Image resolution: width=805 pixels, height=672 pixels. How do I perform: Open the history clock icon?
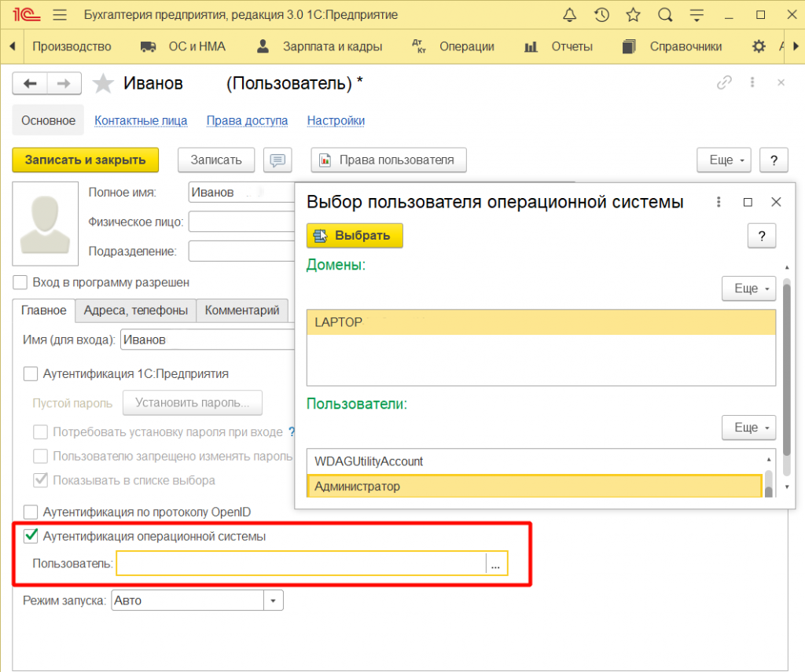click(601, 15)
